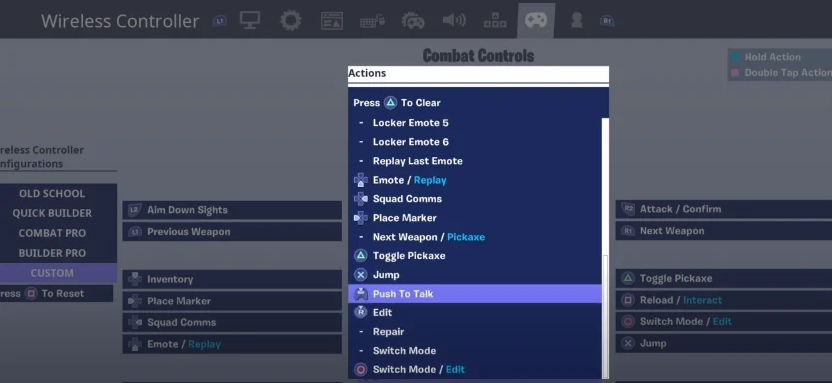The width and height of the screenshot is (832, 383).
Task: Select the highlighted Push To Talk action
Action: pyautogui.click(x=475, y=294)
